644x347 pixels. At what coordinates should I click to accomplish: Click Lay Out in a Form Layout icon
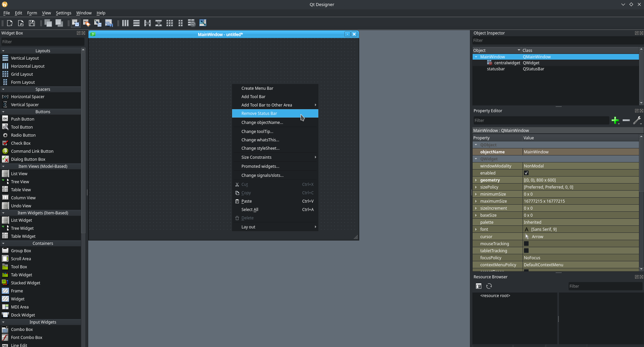pyautogui.click(x=181, y=23)
